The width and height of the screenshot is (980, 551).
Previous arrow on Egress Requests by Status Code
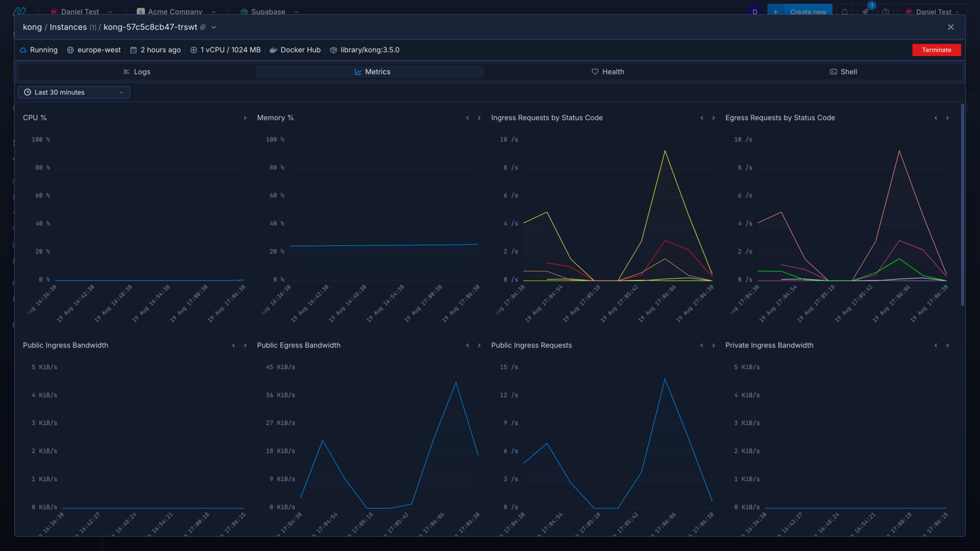936,118
